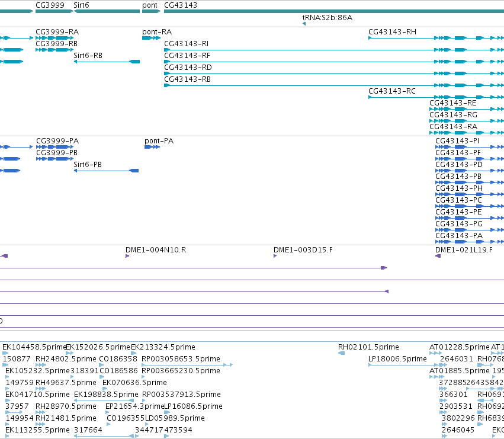Select the pont-RA transcript glyph
Viewport: 504px width, 439px height.
pyautogui.click(x=151, y=38)
